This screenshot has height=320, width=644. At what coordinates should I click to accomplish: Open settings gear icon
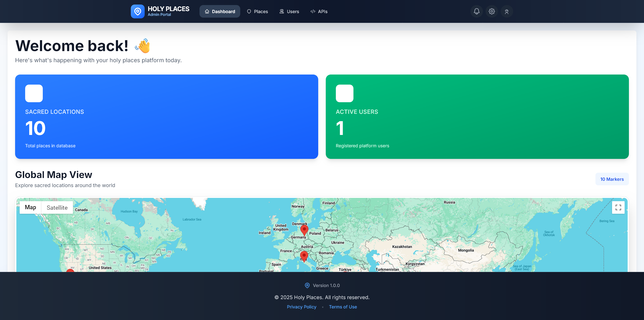coord(492,11)
